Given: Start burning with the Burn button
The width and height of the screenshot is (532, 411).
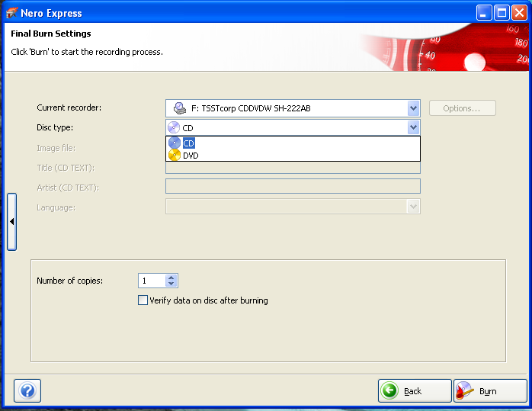Looking at the screenshot, I should pyautogui.click(x=490, y=391).
